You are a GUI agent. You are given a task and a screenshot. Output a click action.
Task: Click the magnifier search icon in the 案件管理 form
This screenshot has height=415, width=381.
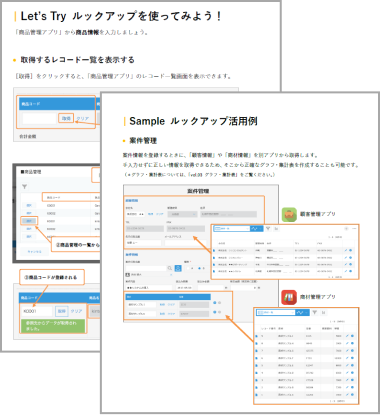coord(170,268)
